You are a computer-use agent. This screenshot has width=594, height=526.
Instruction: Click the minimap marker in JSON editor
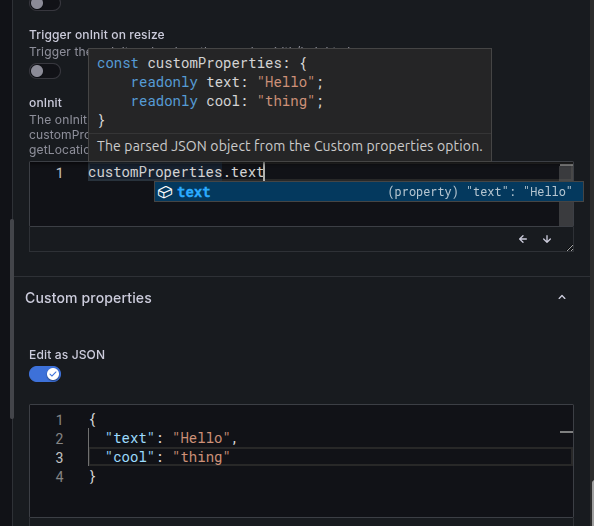tap(566, 432)
